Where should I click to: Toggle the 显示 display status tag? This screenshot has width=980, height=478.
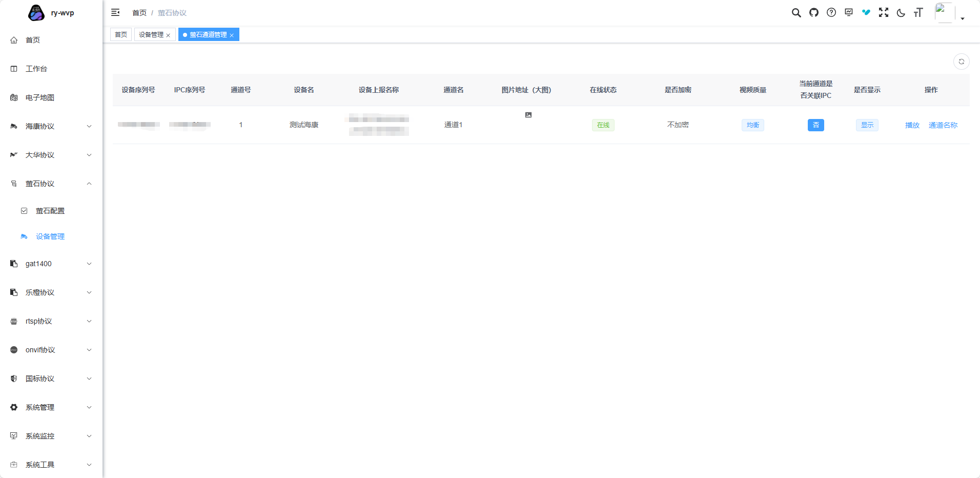point(867,125)
